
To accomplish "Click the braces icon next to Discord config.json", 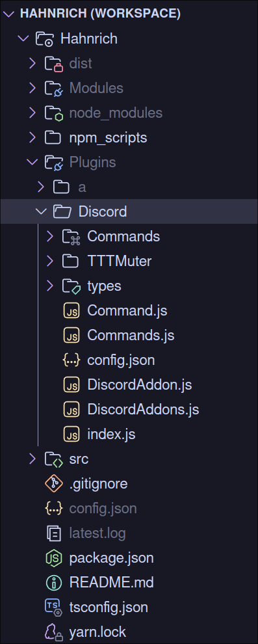I will click(71, 360).
